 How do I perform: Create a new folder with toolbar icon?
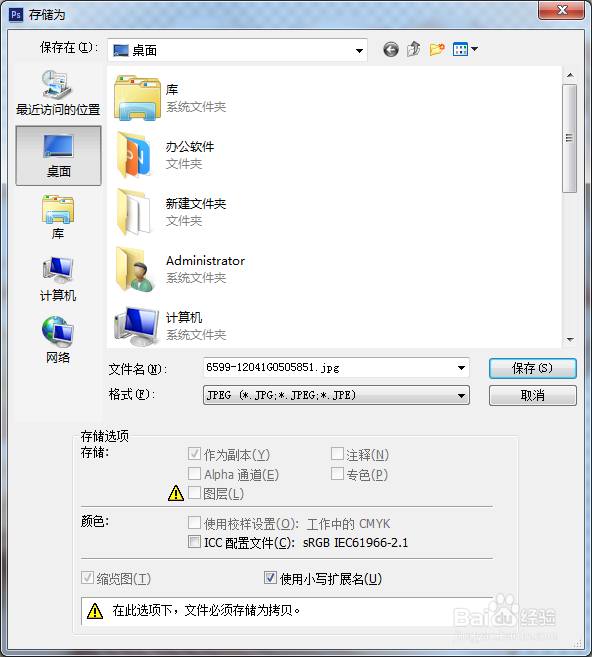coord(437,49)
